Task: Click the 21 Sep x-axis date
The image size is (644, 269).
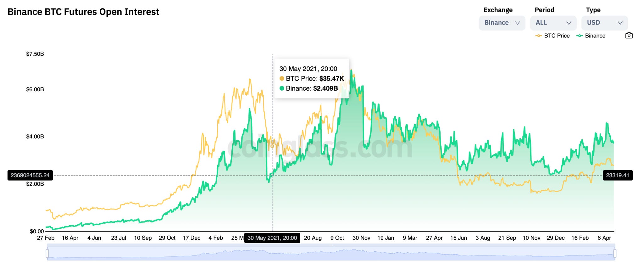Action: tap(507, 238)
